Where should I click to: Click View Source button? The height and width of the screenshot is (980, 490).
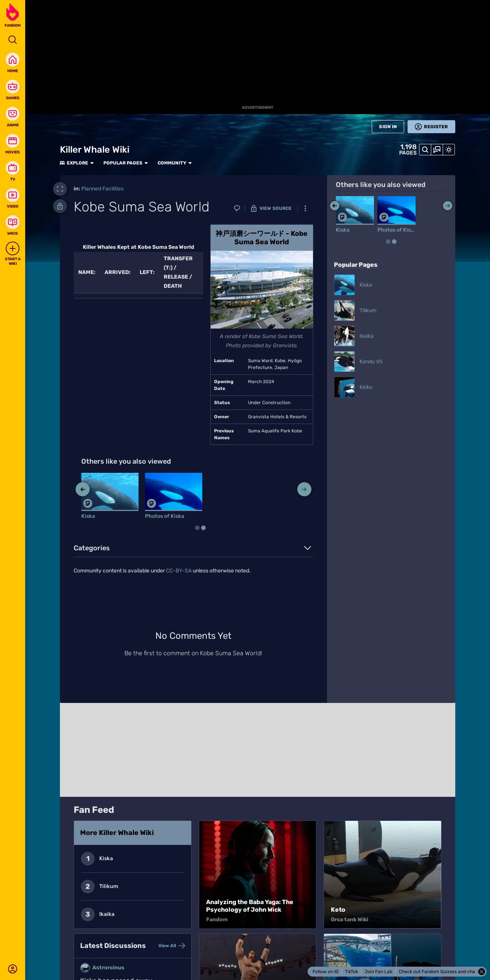[271, 208]
